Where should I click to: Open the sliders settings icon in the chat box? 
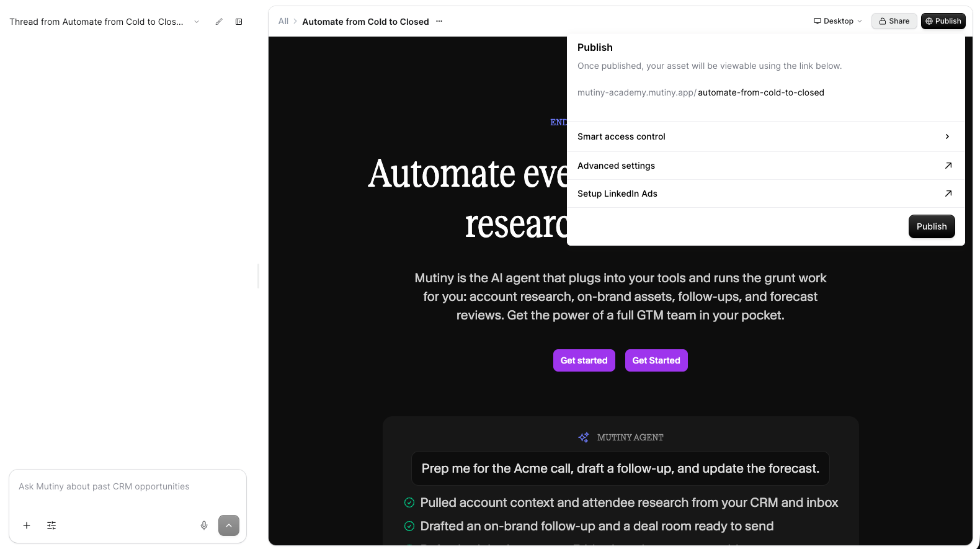[x=51, y=525]
